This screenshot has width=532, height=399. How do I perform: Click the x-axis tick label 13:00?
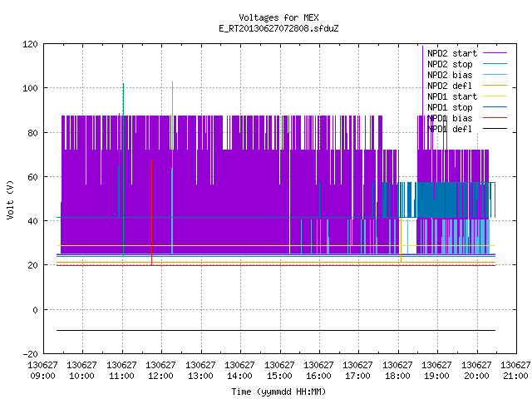(x=200, y=376)
